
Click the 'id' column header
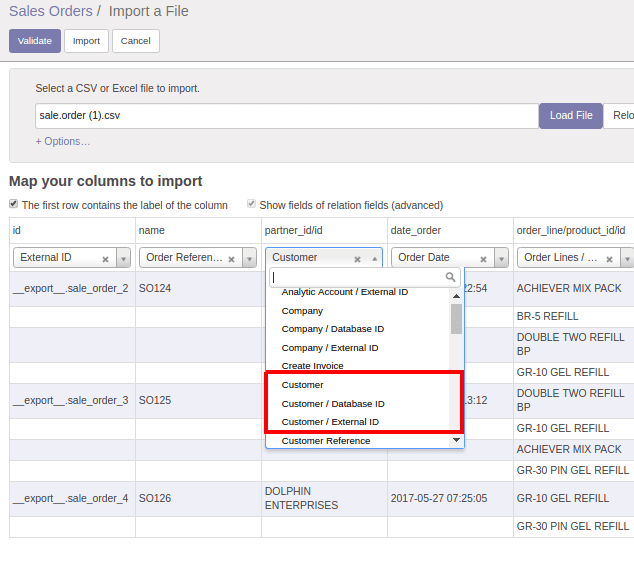point(72,230)
